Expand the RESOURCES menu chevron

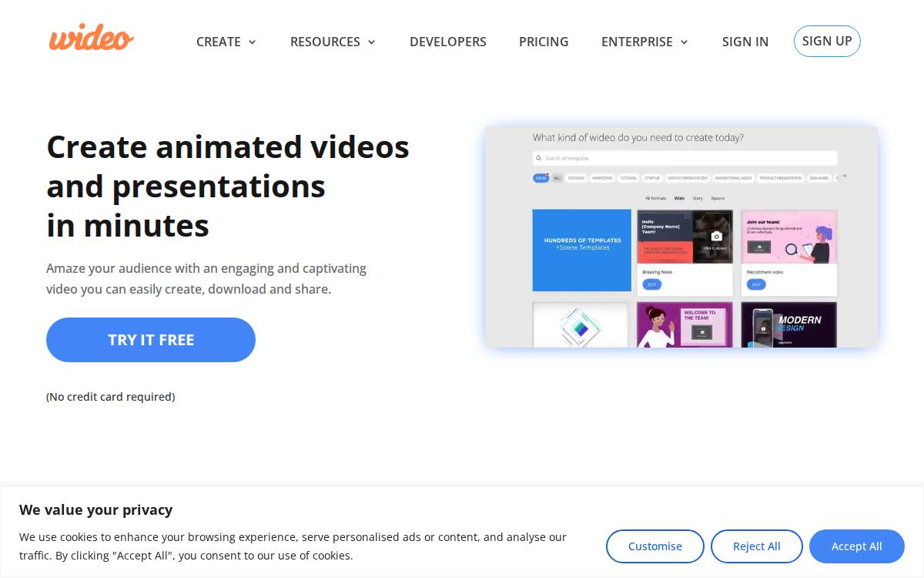(371, 42)
